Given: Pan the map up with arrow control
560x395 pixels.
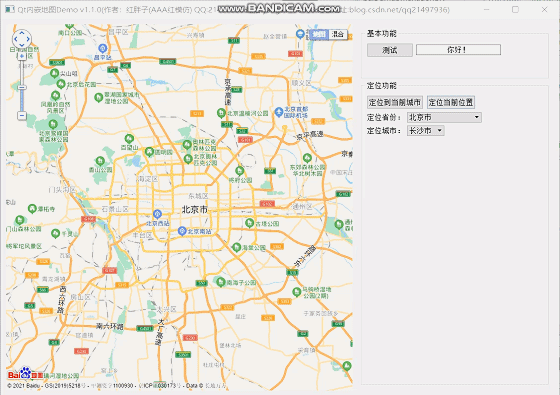Looking at the screenshot, I should [x=22, y=33].
